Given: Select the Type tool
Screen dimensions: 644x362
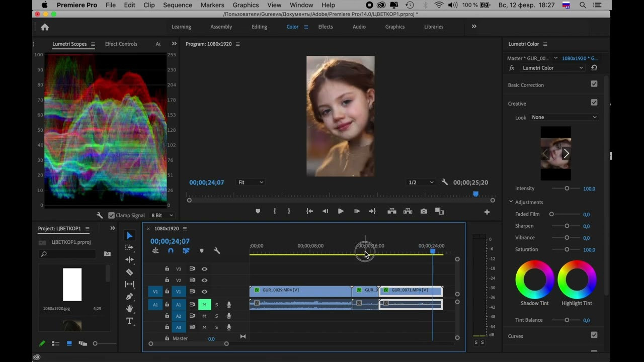Looking at the screenshot, I should 129,321.
